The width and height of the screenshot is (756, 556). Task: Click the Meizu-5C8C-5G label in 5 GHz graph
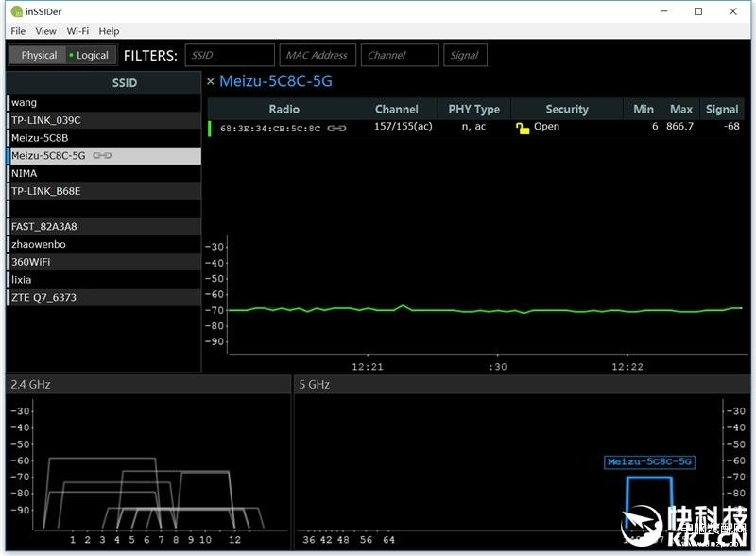(649, 461)
